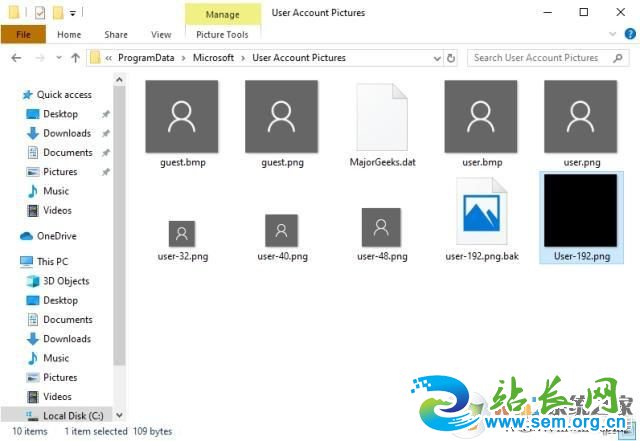Select the MajorGeeks.dat file icon

382,116
